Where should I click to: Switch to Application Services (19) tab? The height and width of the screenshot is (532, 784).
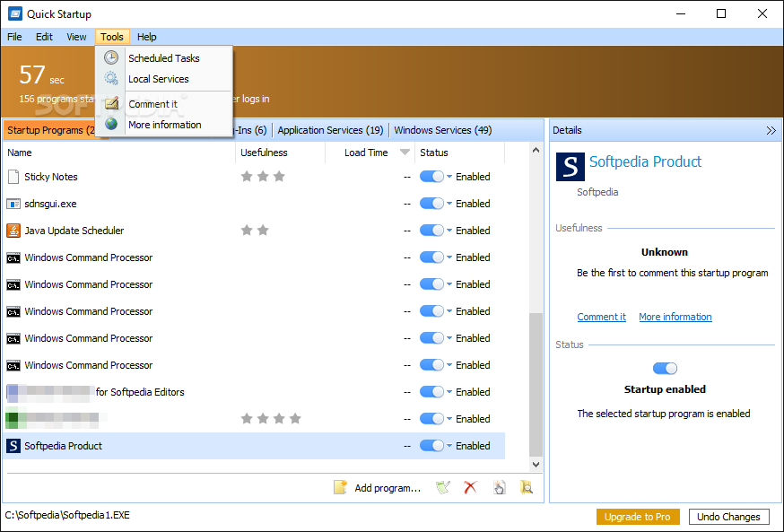click(330, 130)
